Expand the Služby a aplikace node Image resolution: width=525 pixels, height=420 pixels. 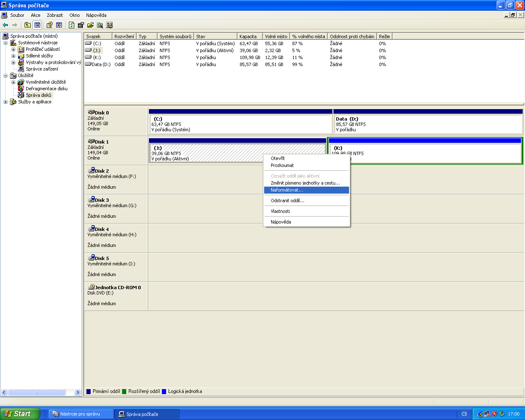click(x=6, y=102)
